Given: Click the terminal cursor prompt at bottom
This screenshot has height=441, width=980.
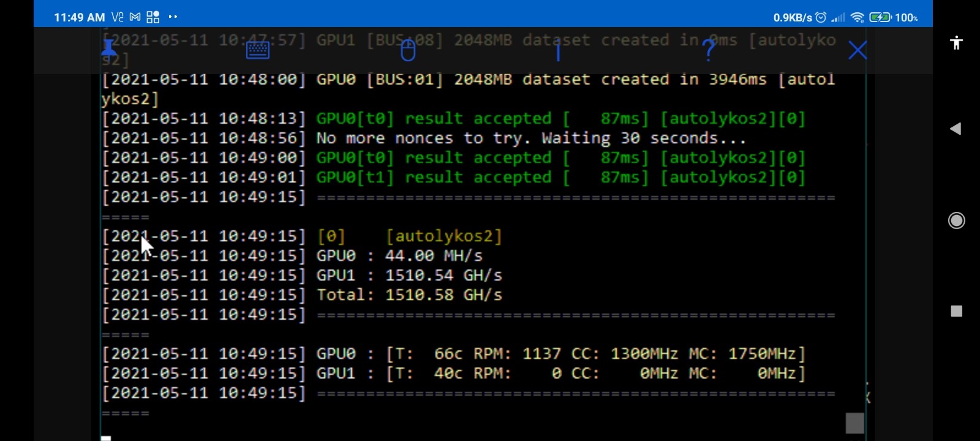Looking at the screenshot, I should tap(106, 437).
